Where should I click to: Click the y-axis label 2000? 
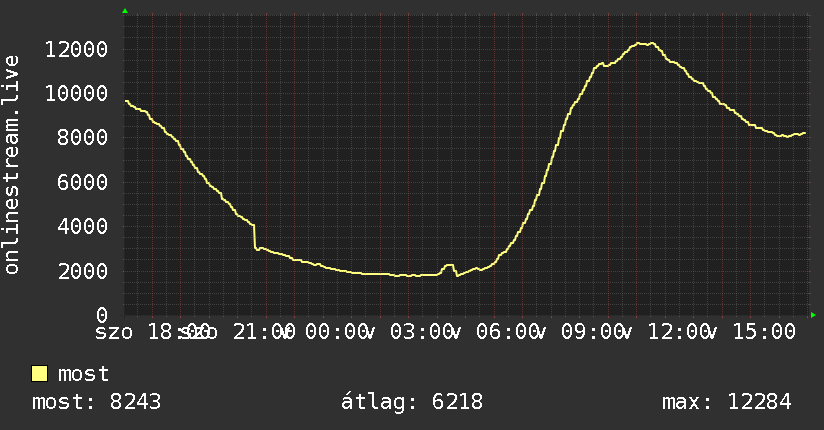[x=83, y=271]
